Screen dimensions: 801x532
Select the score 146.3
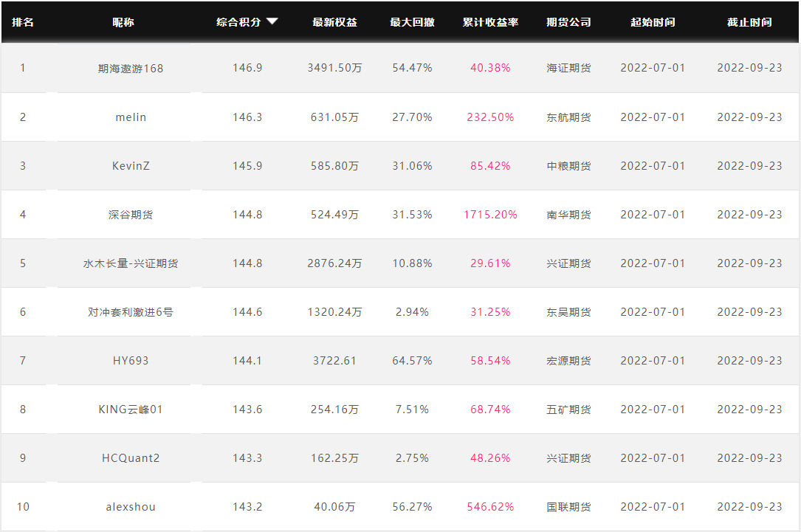pyautogui.click(x=247, y=117)
